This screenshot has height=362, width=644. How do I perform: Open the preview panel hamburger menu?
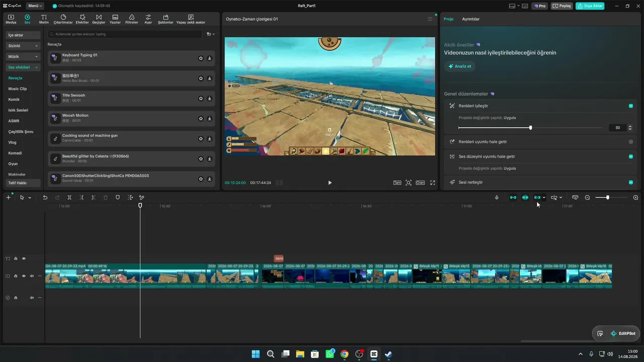point(430,19)
